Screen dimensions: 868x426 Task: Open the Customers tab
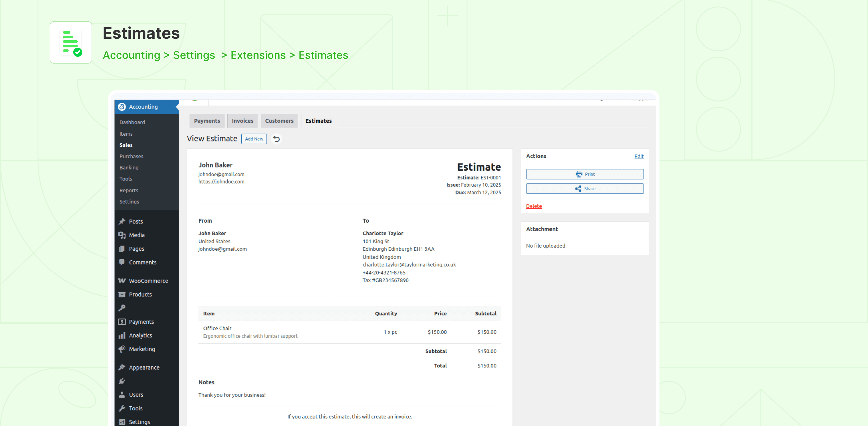279,121
